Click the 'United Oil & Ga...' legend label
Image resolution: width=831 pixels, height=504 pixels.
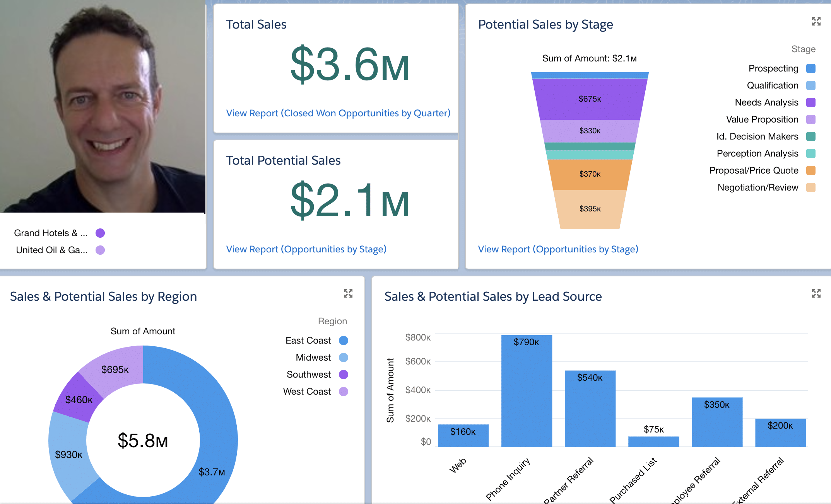click(52, 250)
